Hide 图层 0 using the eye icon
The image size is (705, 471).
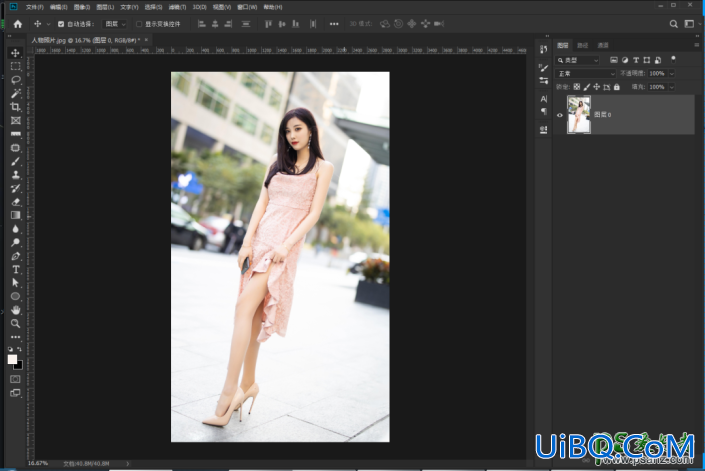click(560, 115)
